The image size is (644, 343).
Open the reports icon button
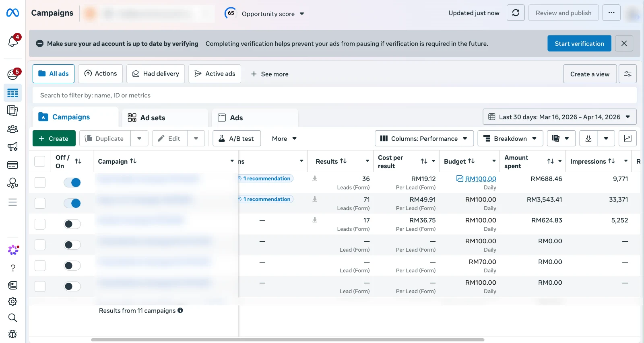coord(561,138)
